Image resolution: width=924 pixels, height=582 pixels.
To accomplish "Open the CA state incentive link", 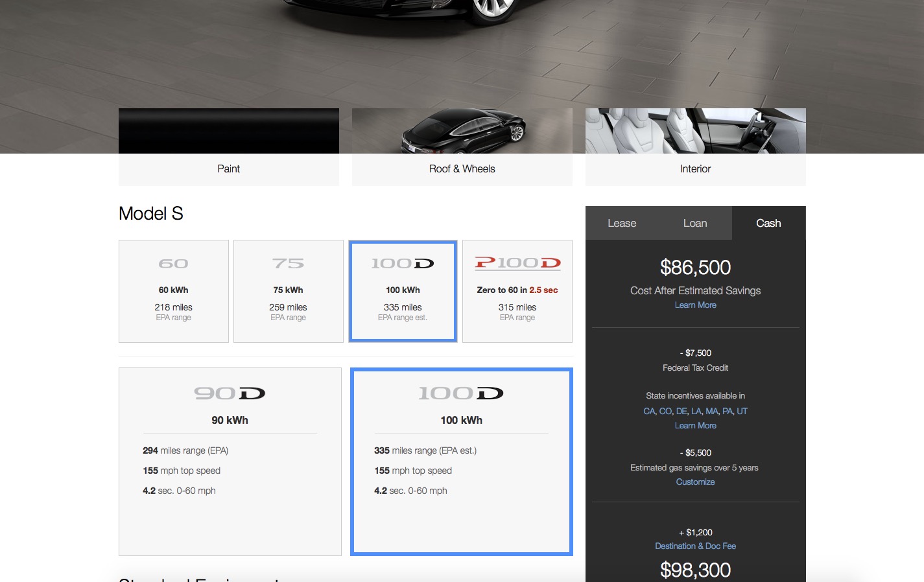I will pyautogui.click(x=649, y=411).
